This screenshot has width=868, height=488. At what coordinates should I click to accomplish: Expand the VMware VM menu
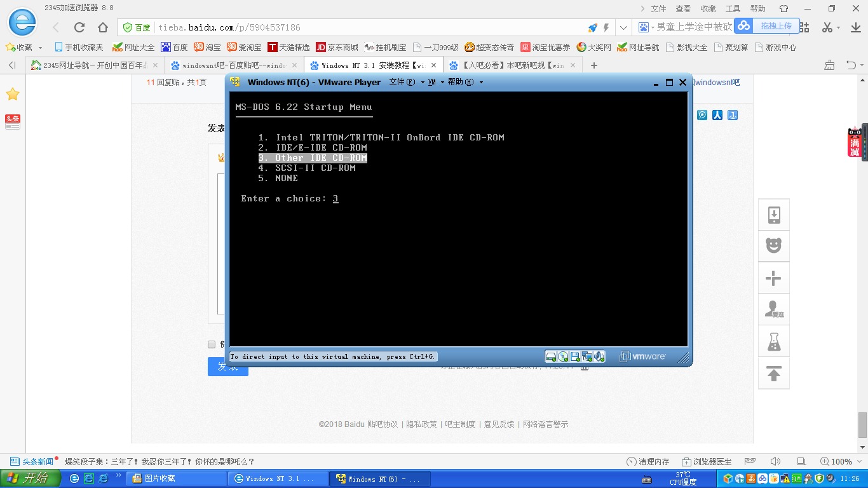[x=435, y=82]
